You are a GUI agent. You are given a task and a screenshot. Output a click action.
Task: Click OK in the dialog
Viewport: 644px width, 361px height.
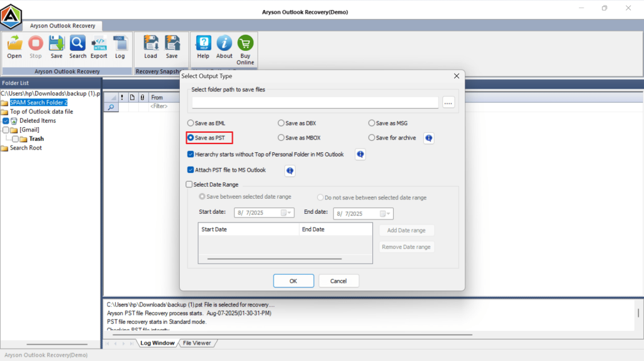[293, 281]
